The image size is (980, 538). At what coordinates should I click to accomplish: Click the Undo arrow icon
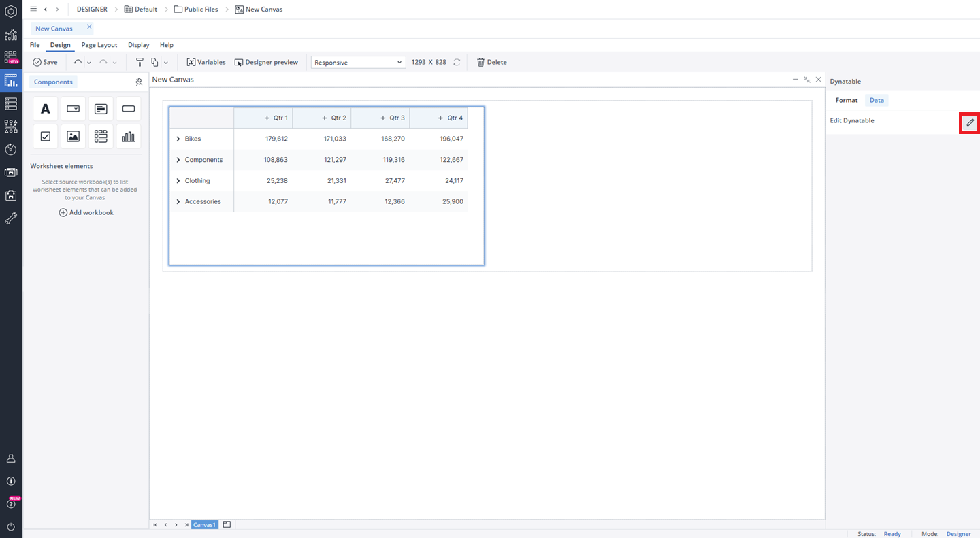coord(78,63)
